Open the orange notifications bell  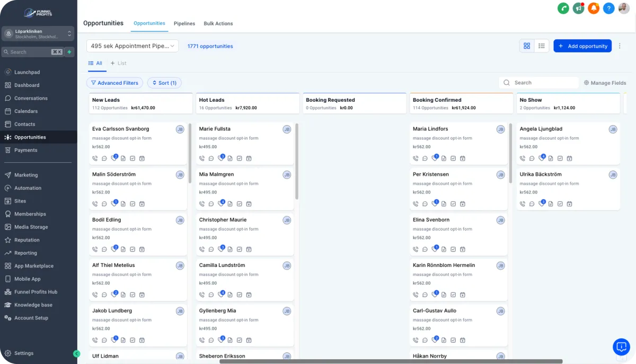click(x=594, y=8)
